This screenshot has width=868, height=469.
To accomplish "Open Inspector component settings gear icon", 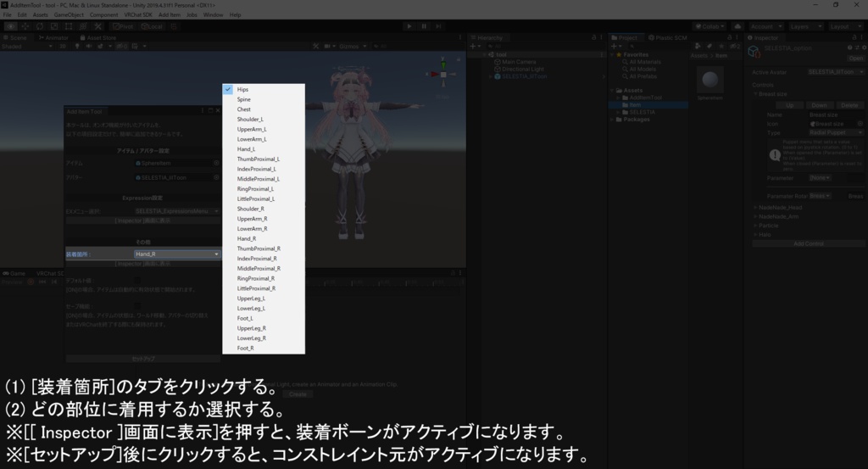I will tap(864, 47).
